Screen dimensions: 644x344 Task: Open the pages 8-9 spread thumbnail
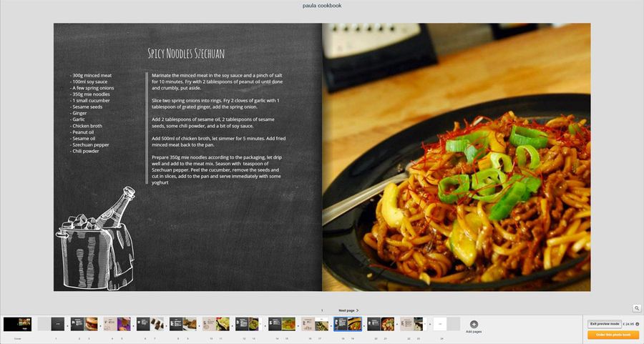coord(182,324)
